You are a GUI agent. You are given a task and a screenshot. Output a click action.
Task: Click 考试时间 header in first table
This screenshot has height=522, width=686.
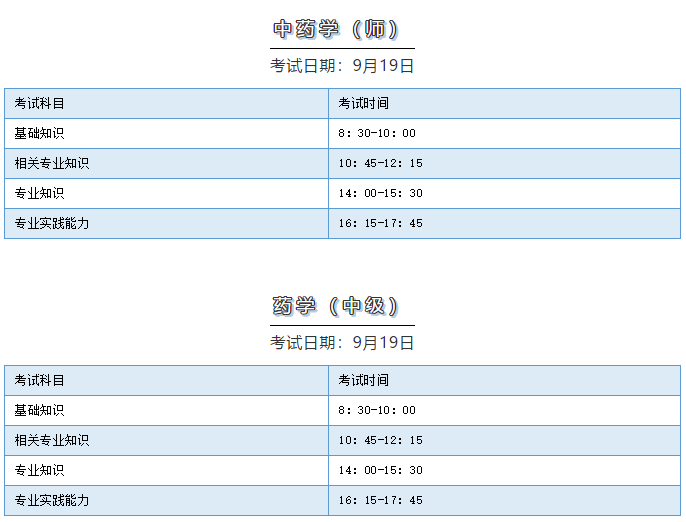363,103
